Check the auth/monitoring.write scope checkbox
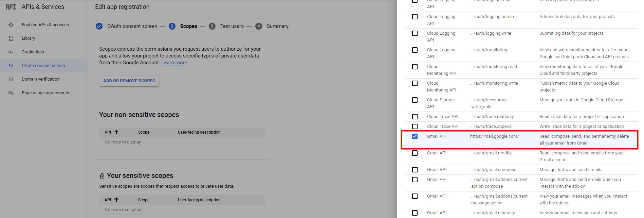Screen dimensions: 644x218 415,83
